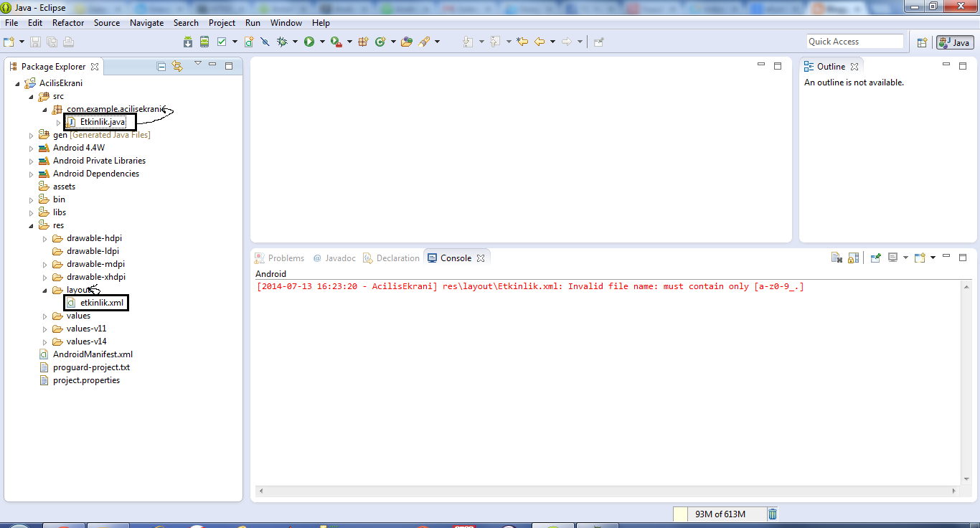
Task: Click the Open Type icon
Action: coord(407,42)
